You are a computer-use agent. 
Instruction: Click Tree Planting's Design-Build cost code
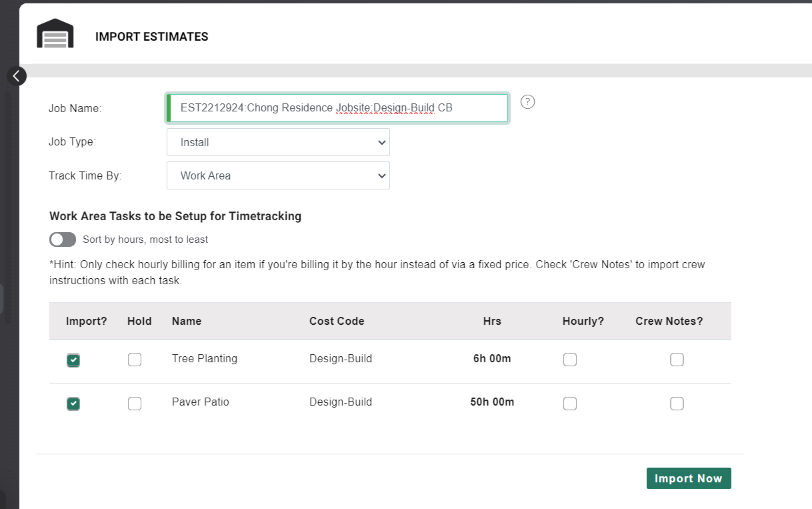[341, 358]
